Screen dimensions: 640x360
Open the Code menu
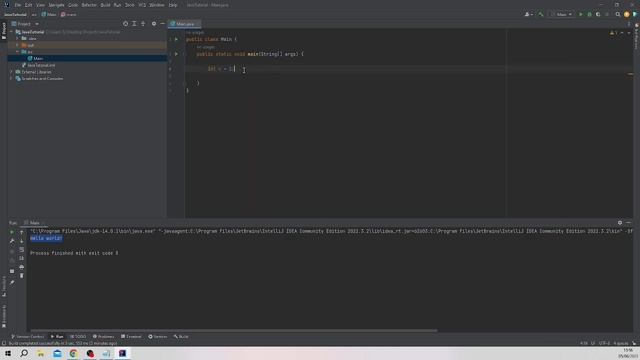click(x=73, y=5)
